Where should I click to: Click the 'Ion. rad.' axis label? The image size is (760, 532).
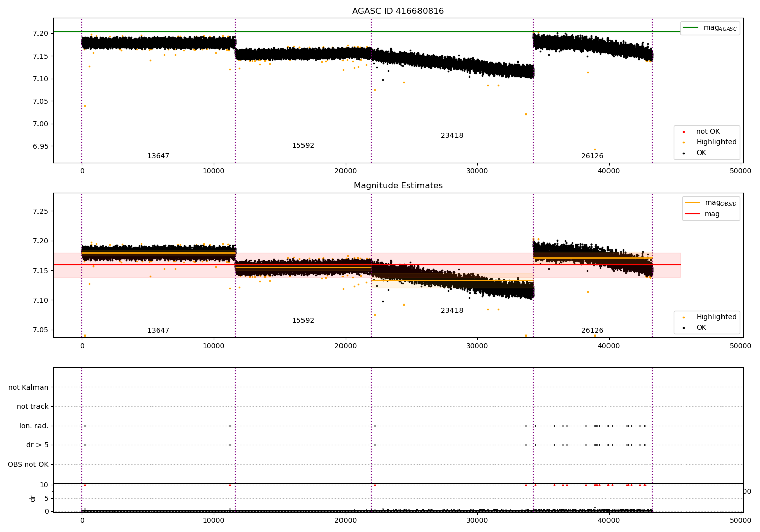34,426
